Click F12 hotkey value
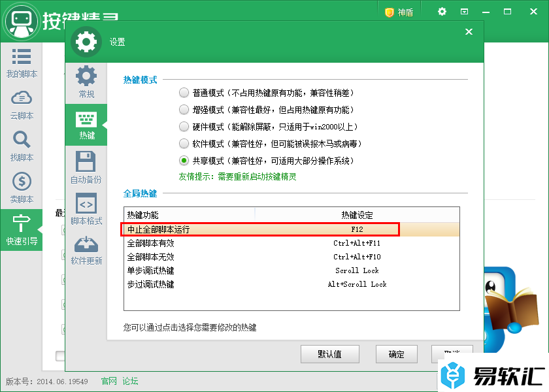549x392 pixels. pyautogui.click(x=357, y=229)
